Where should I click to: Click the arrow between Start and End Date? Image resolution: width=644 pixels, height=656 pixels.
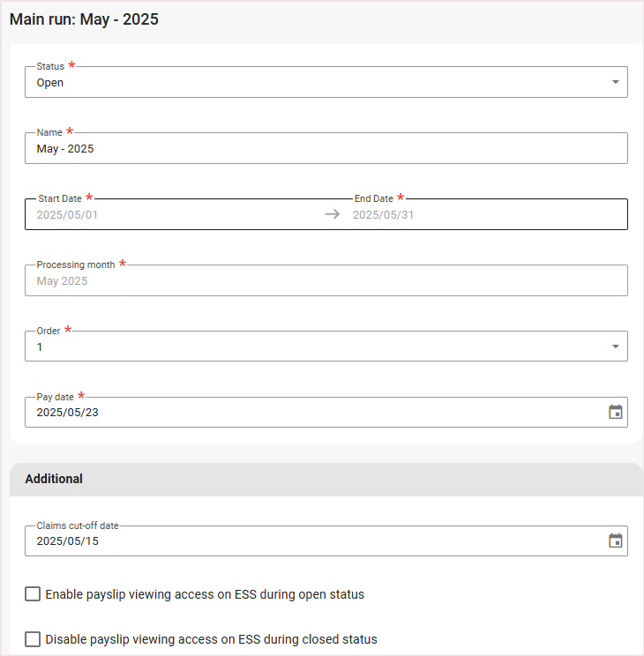332,214
